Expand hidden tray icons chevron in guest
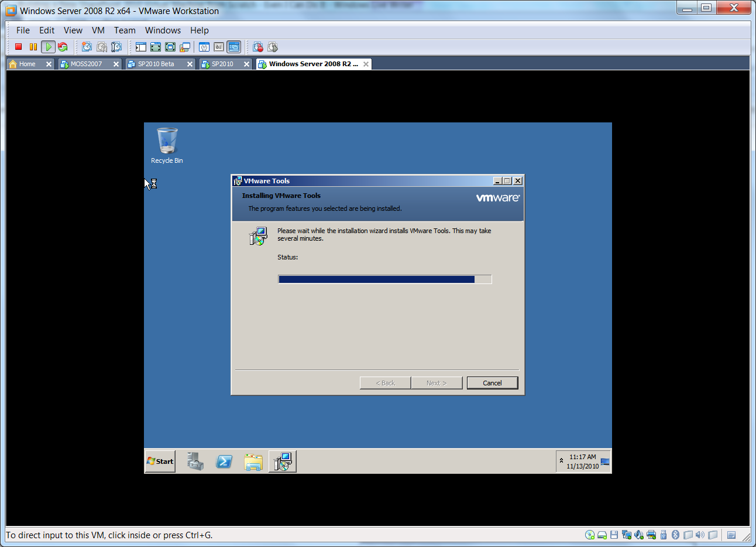756x547 pixels. 561,461
